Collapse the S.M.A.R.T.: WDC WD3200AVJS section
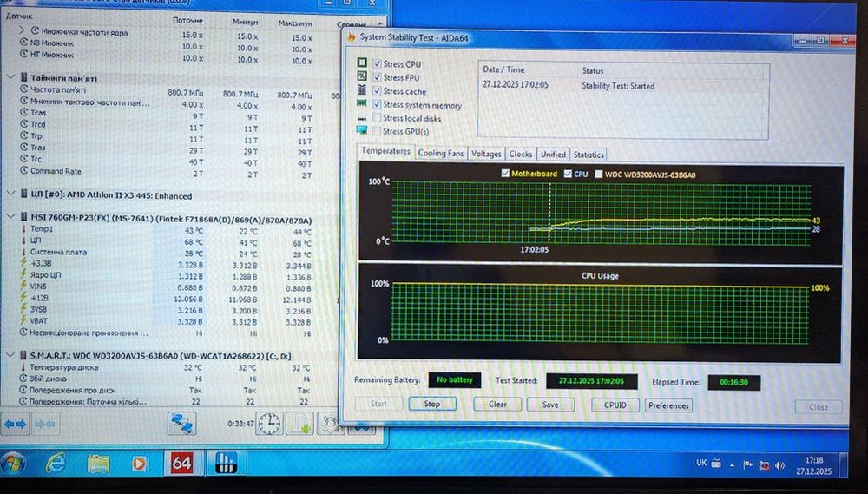This screenshot has width=868, height=494. point(11,354)
